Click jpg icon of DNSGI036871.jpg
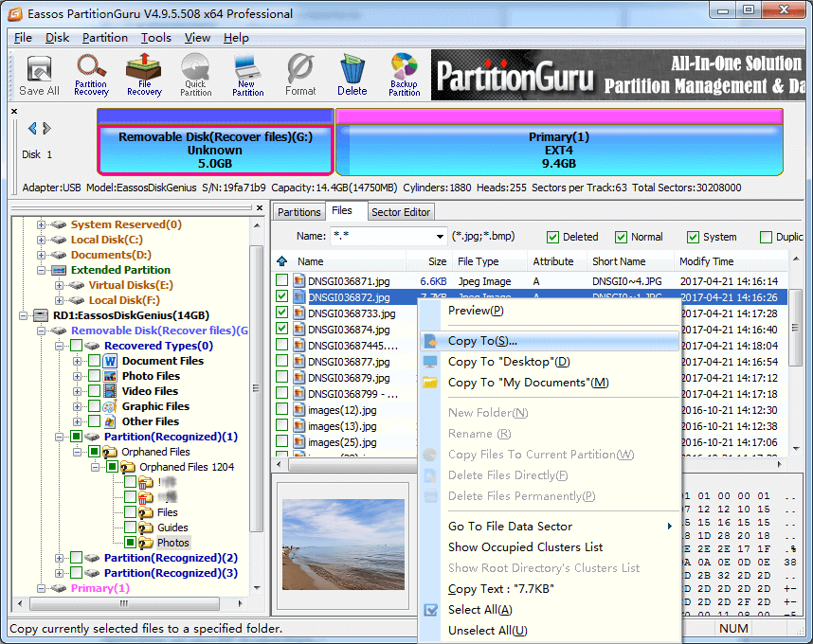Screen dimensions: 813x644 [x=299, y=281]
